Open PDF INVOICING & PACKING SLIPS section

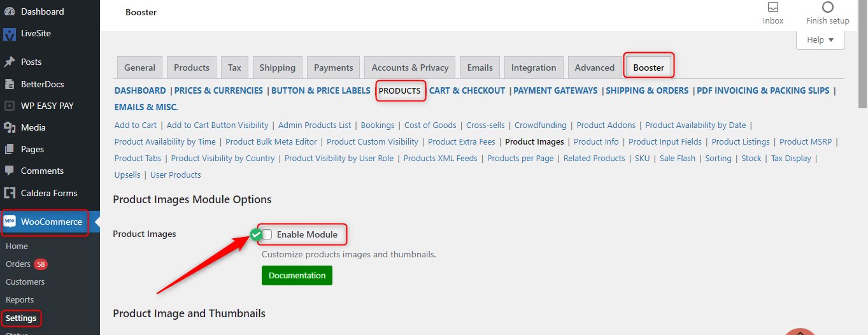click(763, 90)
